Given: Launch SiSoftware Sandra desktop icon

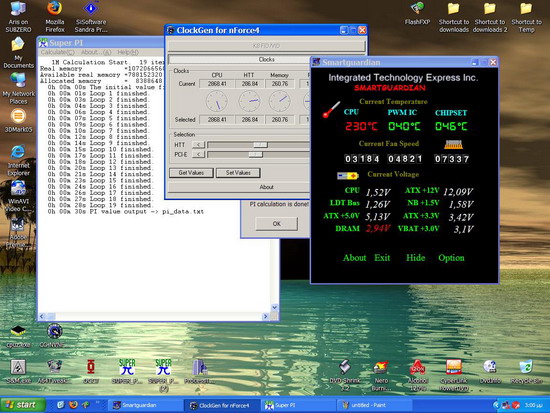Looking at the screenshot, I should click(x=91, y=17).
